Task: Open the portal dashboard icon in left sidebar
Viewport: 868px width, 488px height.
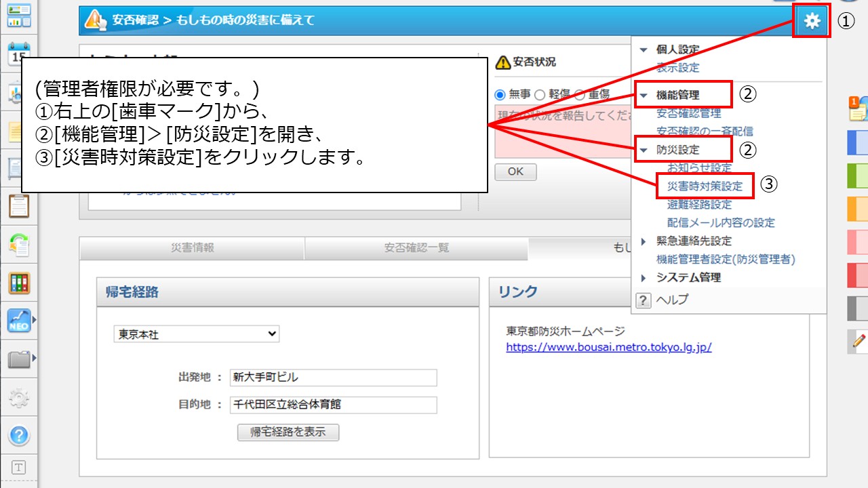Action: (18, 15)
